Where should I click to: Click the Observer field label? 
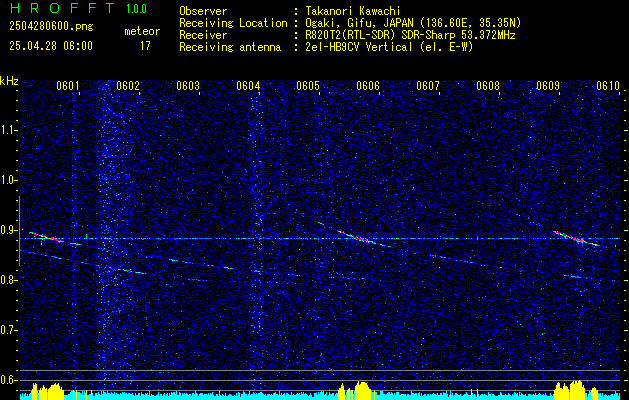tap(203, 11)
